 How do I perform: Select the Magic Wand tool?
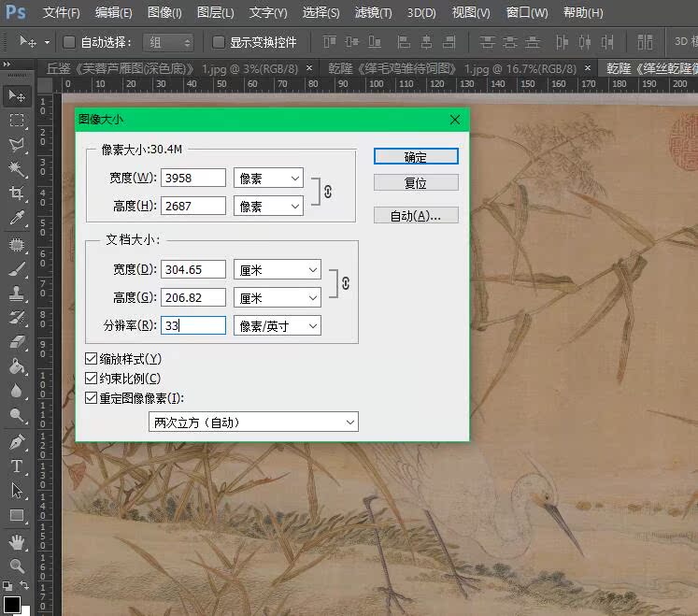[17, 169]
